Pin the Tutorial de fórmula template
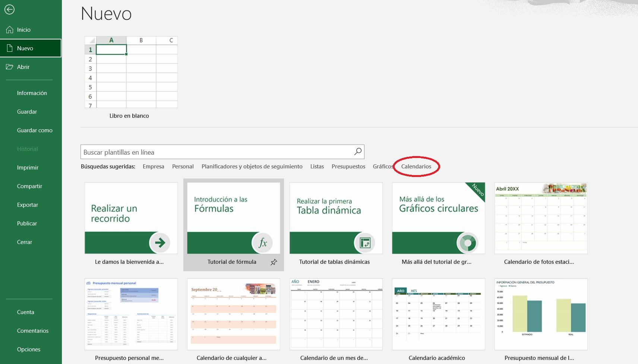Screen dimensions: 638x364 273,262
